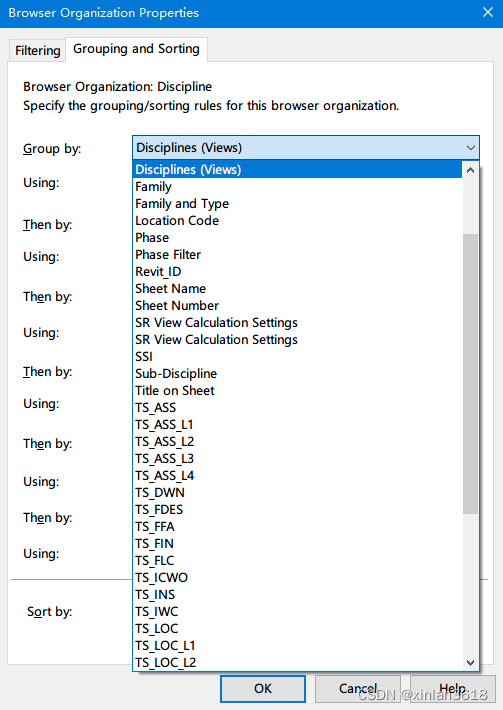Open Help for this dialog
The image size is (503, 710).
tap(452, 689)
